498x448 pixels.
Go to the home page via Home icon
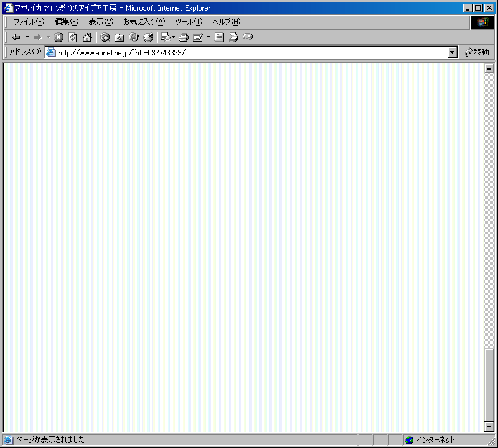pyautogui.click(x=87, y=37)
